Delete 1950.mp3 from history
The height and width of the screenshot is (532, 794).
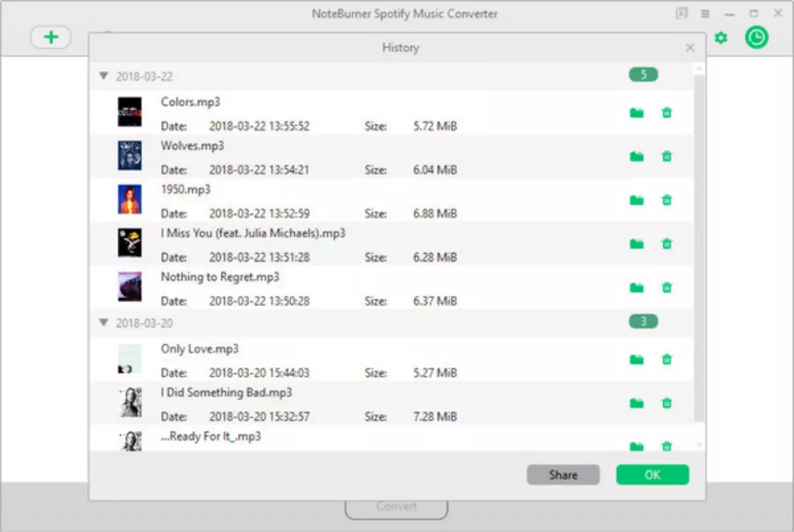[667, 200]
